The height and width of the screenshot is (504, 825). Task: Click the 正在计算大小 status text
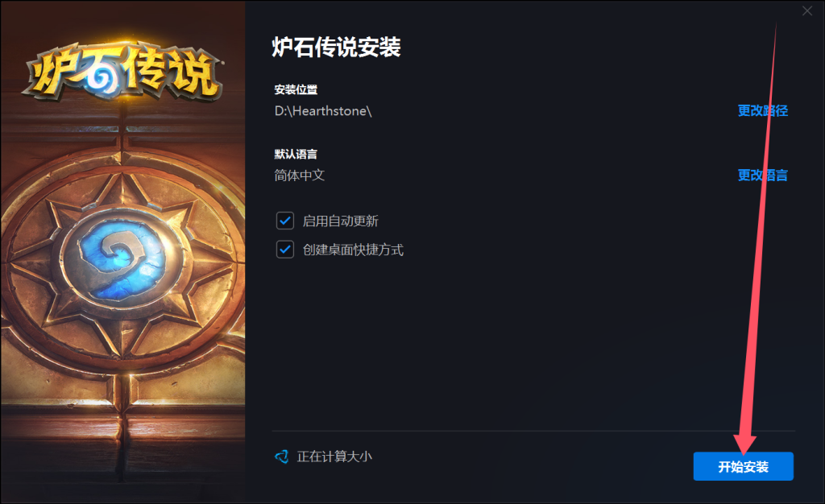coord(334,456)
